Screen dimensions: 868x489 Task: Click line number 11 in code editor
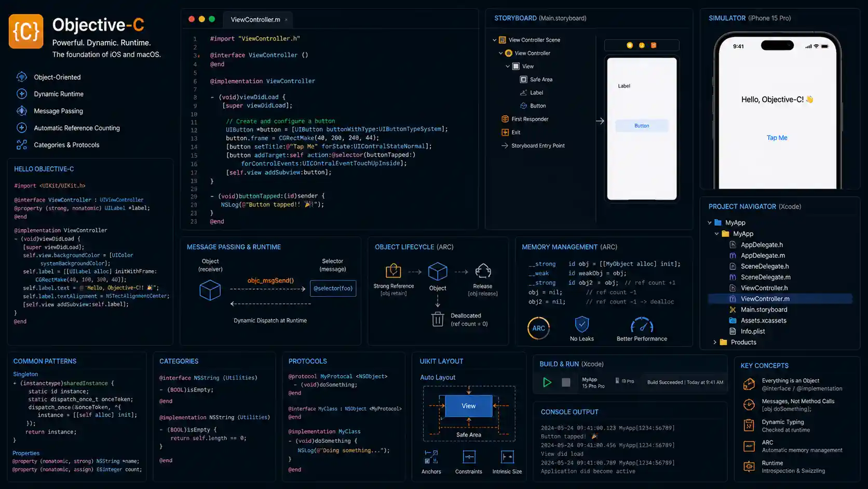[x=194, y=123]
